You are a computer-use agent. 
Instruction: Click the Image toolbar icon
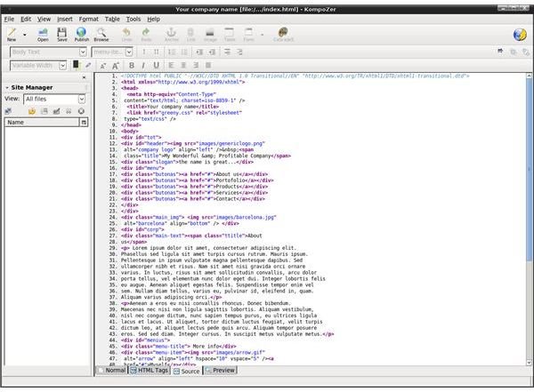point(210,35)
